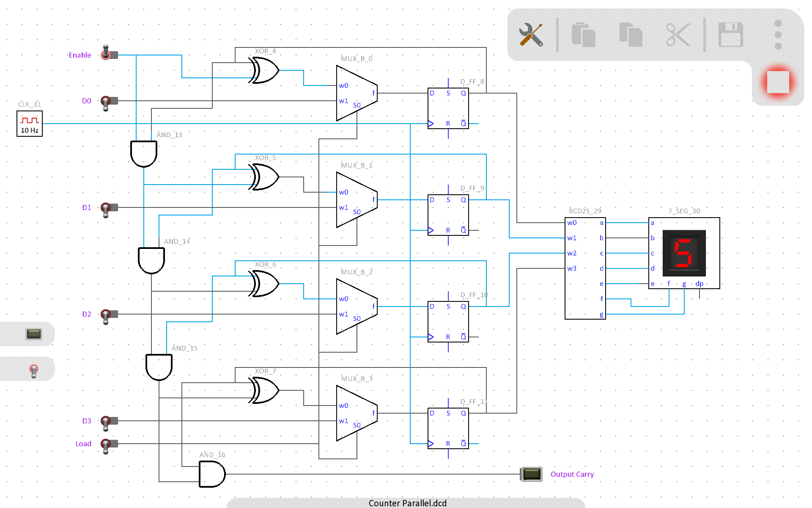
Task: Select the 7_SEG_30 display showing 5
Action: pos(684,253)
